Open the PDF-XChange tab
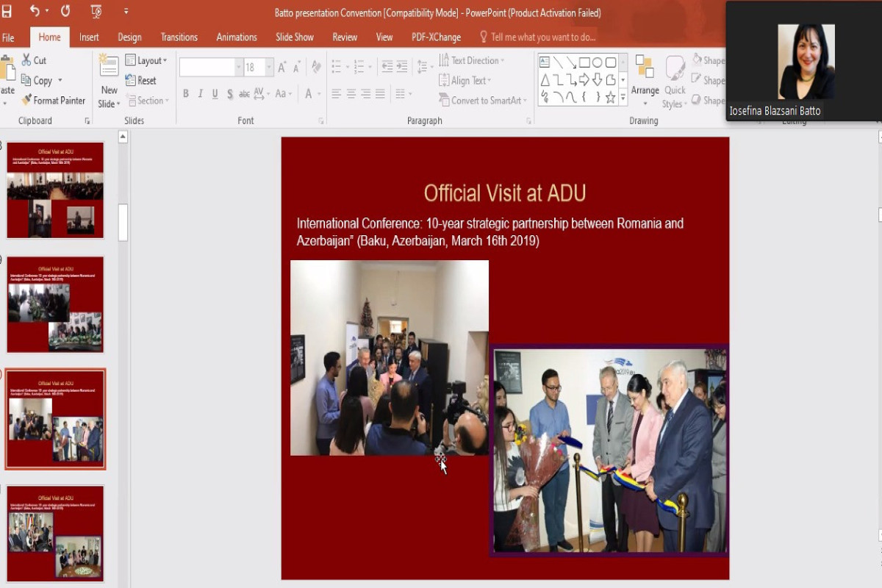Image resolution: width=882 pixels, height=588 pixels. (436, 37)
